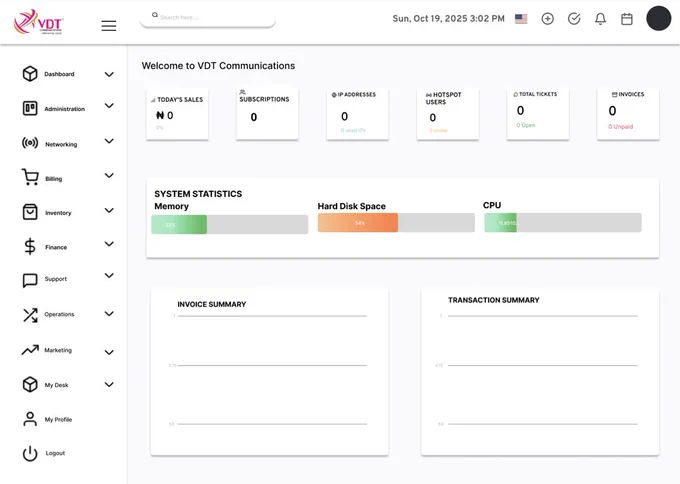Expand the Inventory chevron
This screenshot has width=680, height=484.
pyautogui.click(x=109, y=210)
